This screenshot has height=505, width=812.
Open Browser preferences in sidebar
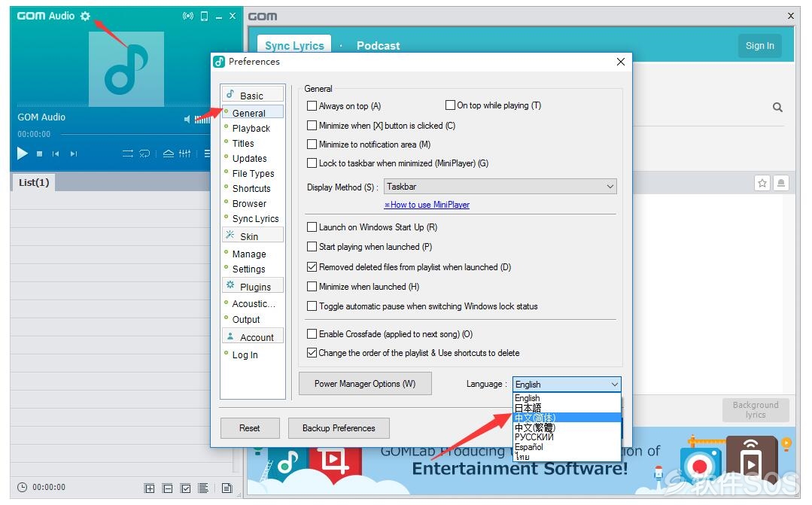coord(249,203)
